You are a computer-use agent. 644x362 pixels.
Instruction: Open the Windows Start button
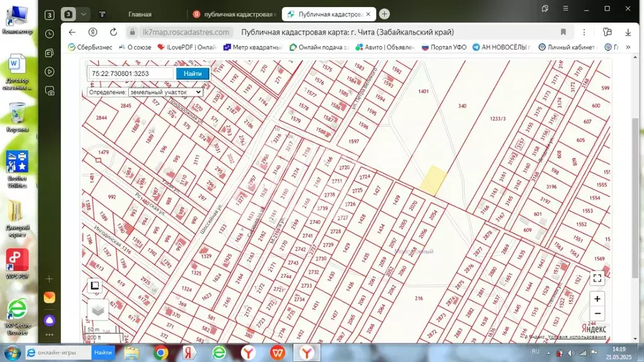(11, 353)
